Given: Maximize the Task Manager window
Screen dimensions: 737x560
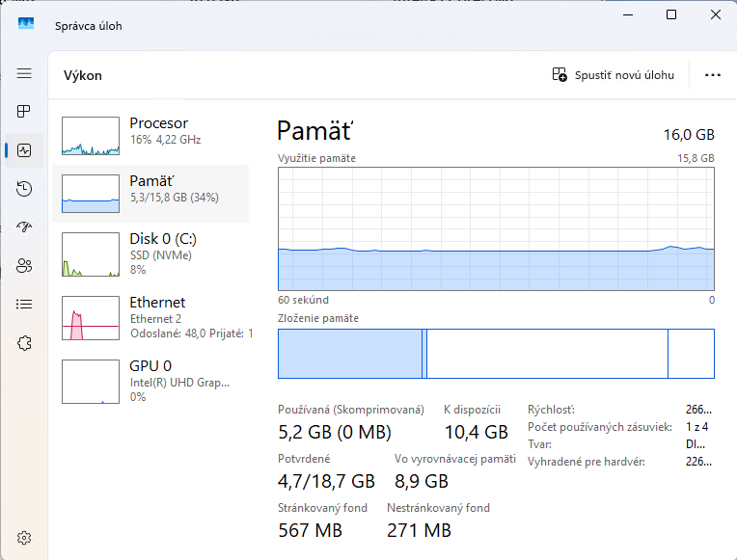Looking at the screenshot, I should pyautogui.click(x=671, y=14).
